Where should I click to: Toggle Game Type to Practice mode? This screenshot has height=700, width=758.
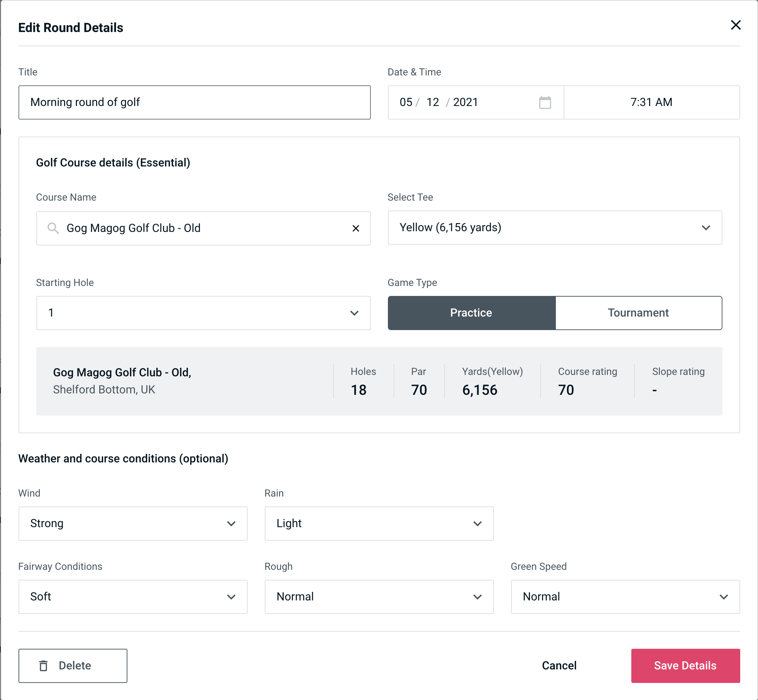[x=471, y=313]
